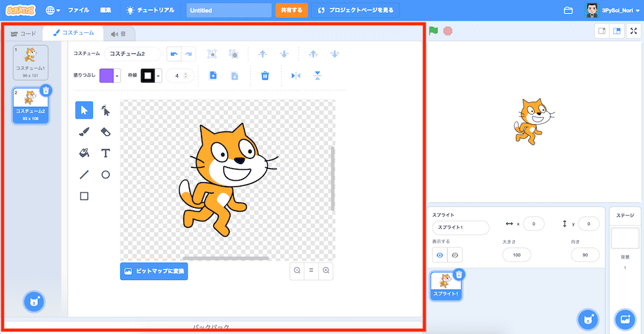This screenshot has width=644, height=334.
Task: Show the sprite with eye icon
Action: tap(440, 255)
